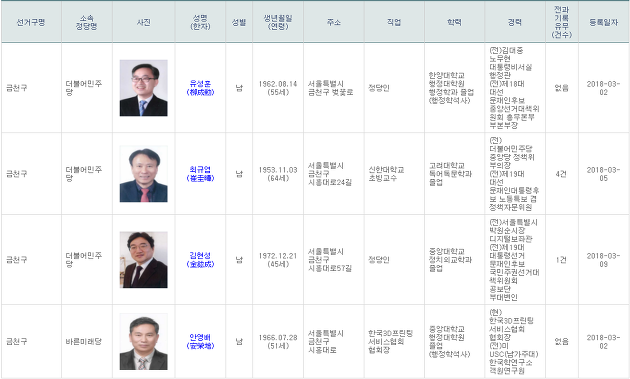Click criminal record count 1건
This screenshot has height=379, width=630.
(x=561, y=260)
